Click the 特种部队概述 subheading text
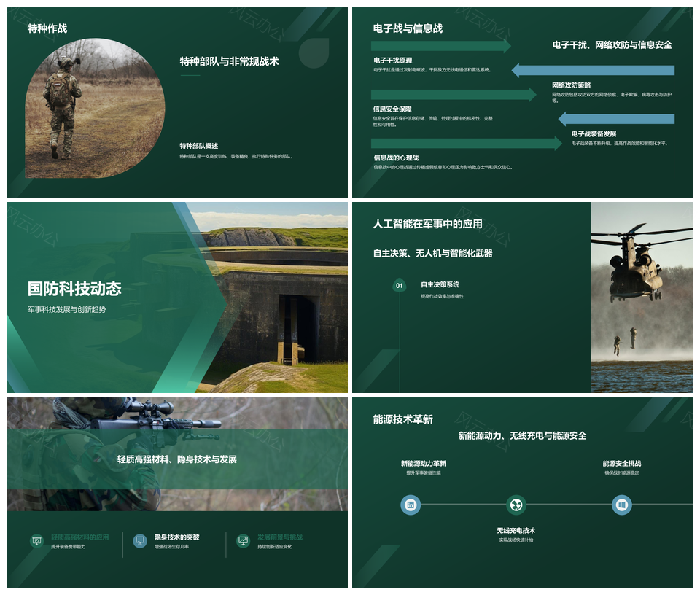Image resolution: width=700 pixels, height=595 pixels. pyautogui.click(x=199, y=146)
